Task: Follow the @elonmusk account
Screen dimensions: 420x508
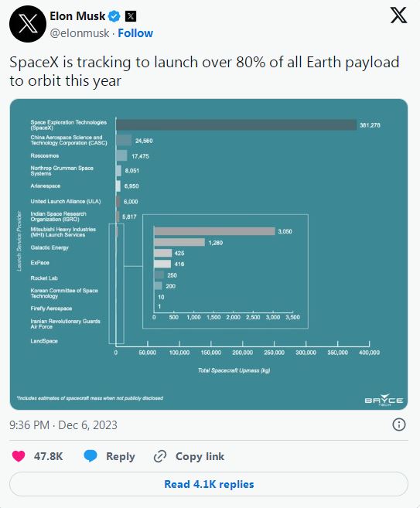Action: 135,33
